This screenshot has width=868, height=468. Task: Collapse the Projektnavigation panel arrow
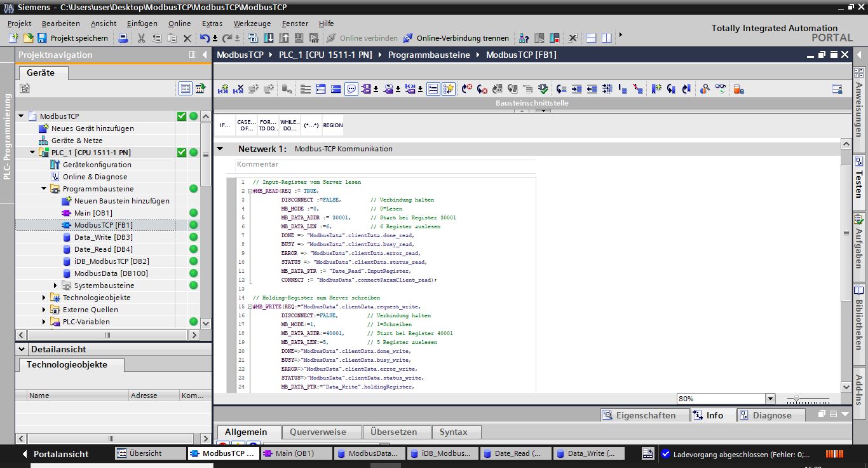click(x=205, y=55)
